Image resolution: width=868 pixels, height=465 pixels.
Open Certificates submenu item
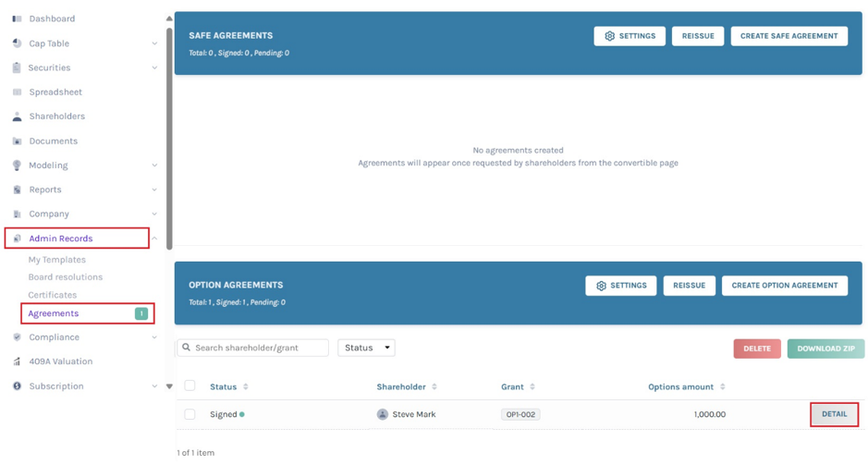pos(53,295)
